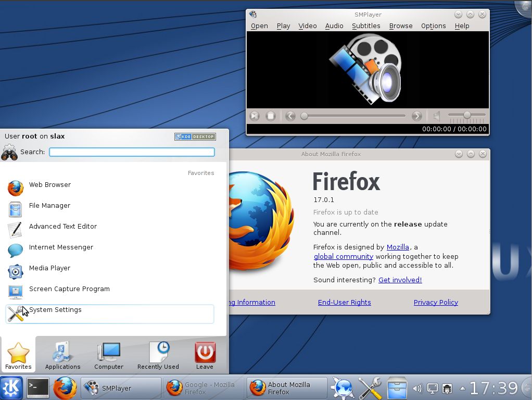Click the Get involved! link
Screen dimensions: 532x400
tap(400, 280)
